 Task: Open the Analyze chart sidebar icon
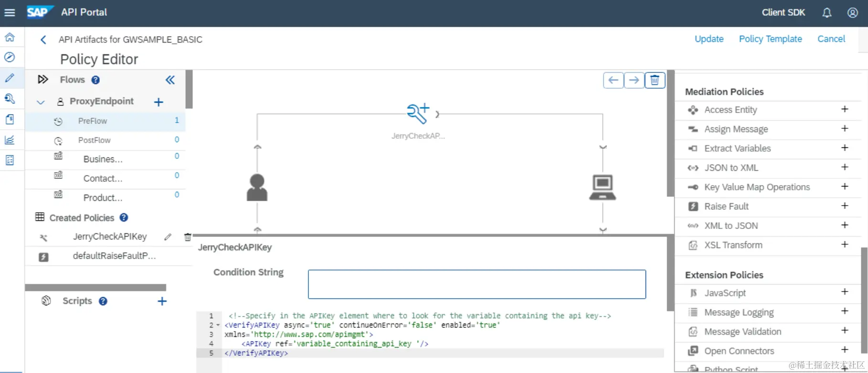(x=10, y=140)
